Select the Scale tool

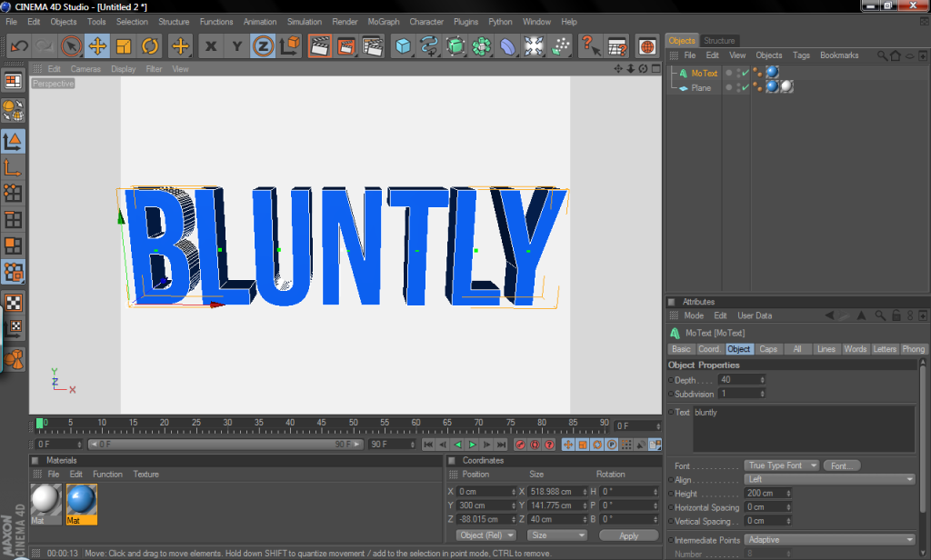(x=124, y=45)
